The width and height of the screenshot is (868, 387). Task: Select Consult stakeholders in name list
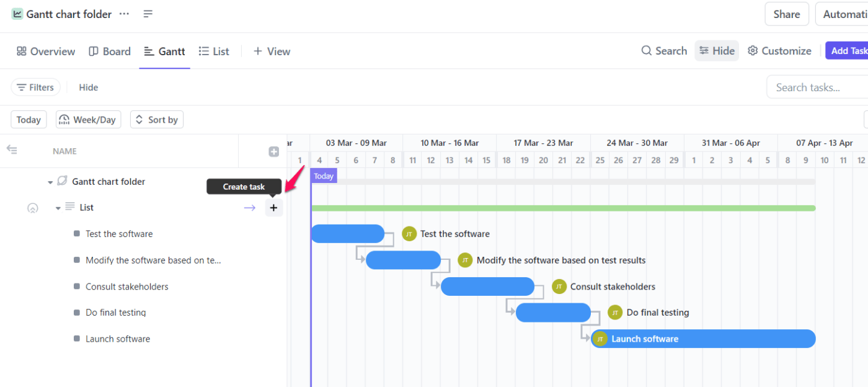point(127,287)
